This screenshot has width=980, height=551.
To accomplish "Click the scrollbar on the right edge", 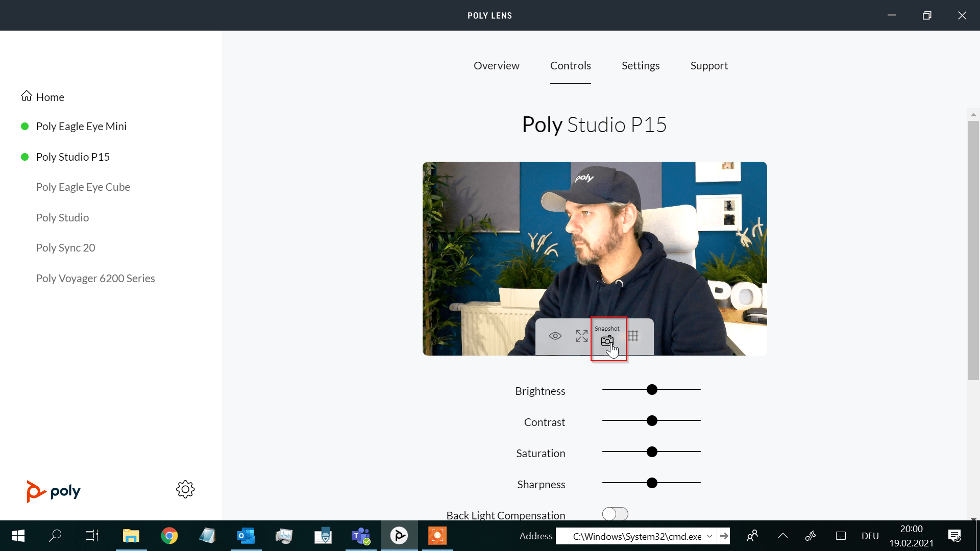I will pyautogui.click(x=973, y=250).
